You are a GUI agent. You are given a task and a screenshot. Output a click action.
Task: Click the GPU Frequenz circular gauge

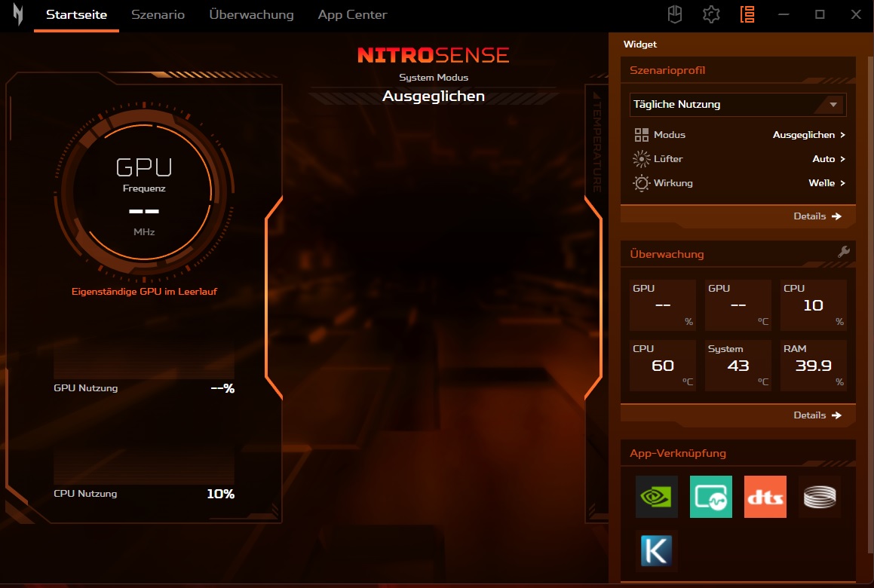pyautogui.click(x=144, y=198)
